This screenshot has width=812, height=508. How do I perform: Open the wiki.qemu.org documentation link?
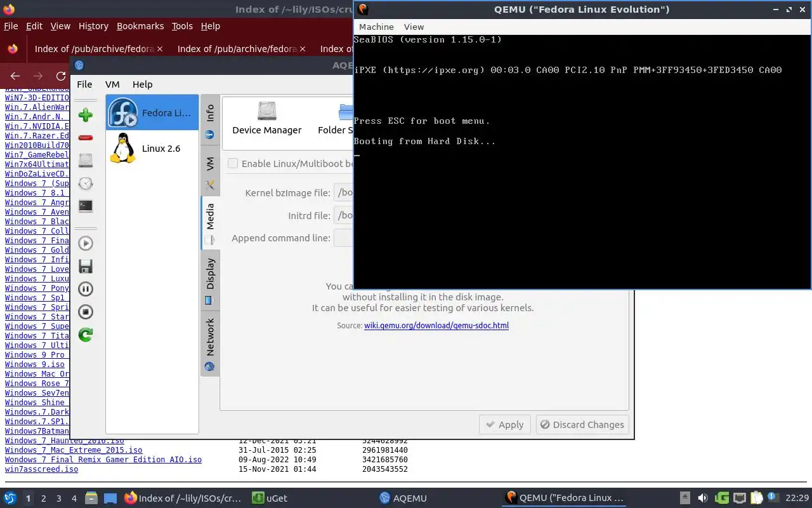(436, 326)
